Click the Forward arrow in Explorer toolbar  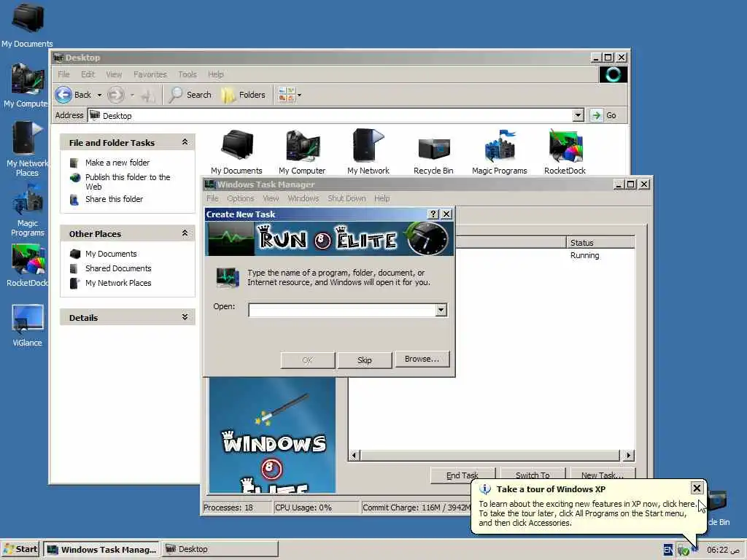click(x=115, y=95)
